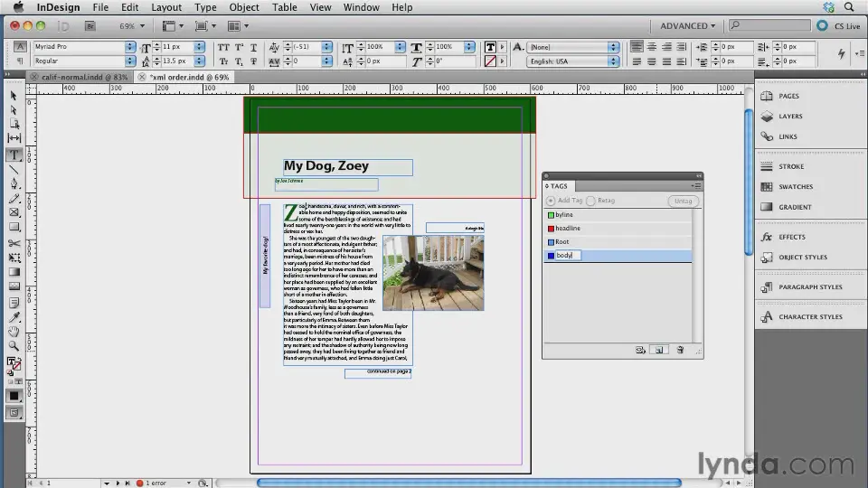Click the red headline tag color swatch
Screen dimensions: 868x488
550,229
